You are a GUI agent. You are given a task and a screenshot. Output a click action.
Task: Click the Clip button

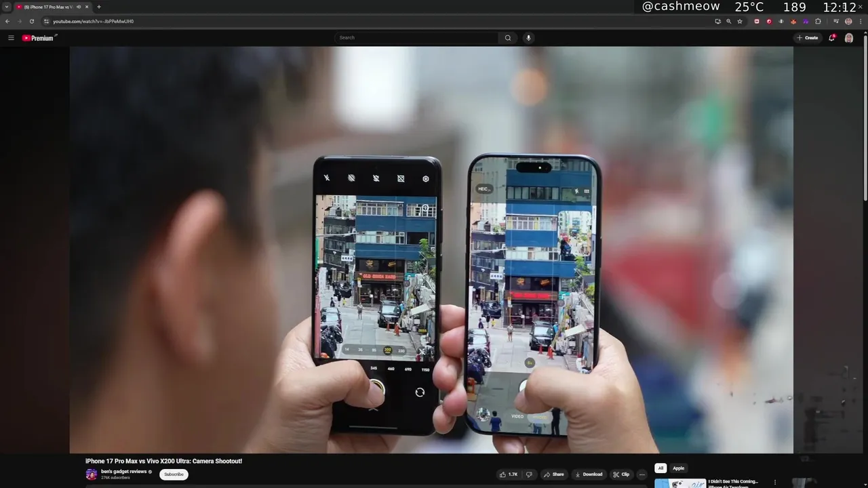[621, 474]
